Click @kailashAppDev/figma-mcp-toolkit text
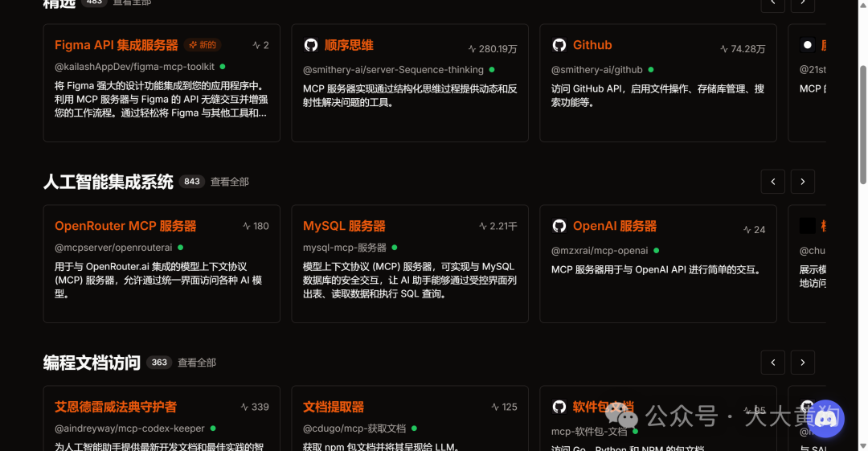The image size is (868, 451). pyautogui.click(x=134, y=67)
